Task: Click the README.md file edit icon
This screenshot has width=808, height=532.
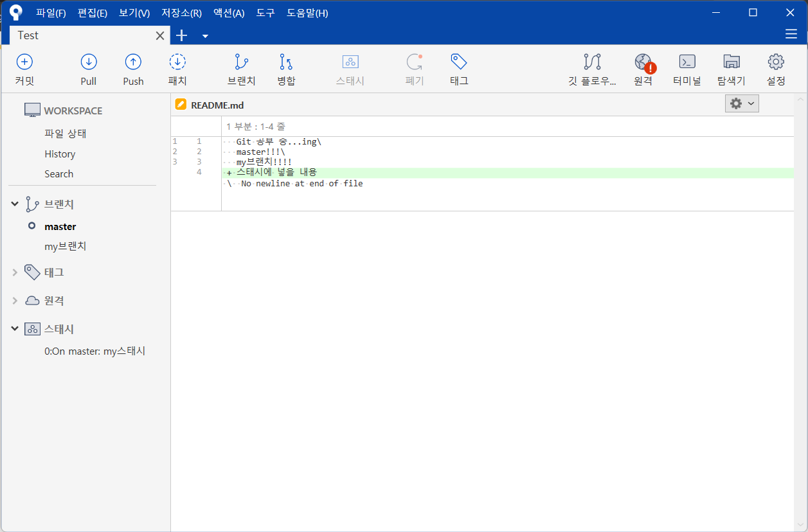Action: point(181,105)
